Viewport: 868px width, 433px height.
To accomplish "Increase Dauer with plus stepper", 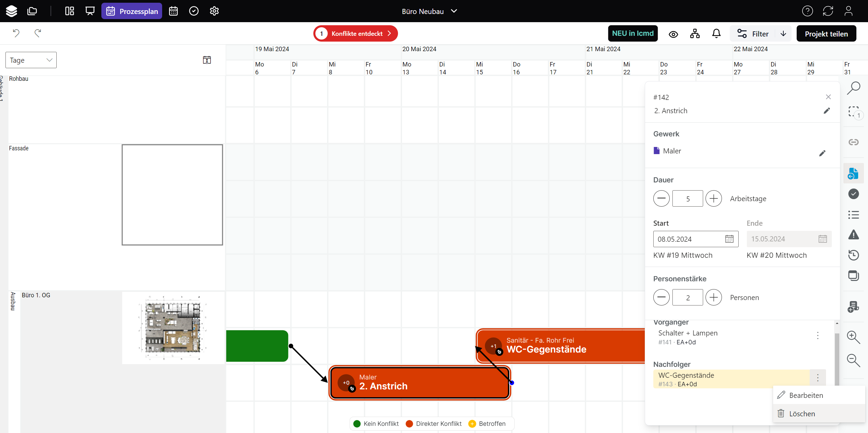I will click(713, 198).
